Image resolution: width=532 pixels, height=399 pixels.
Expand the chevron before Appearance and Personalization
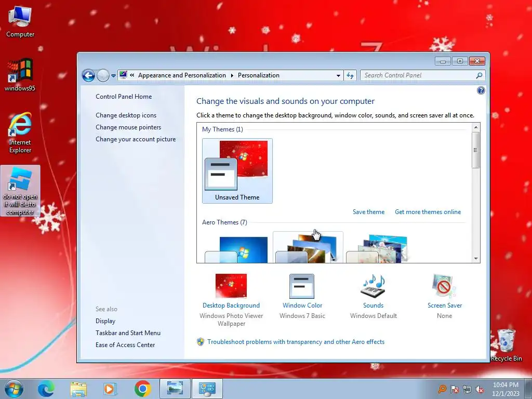pos(132,75)
